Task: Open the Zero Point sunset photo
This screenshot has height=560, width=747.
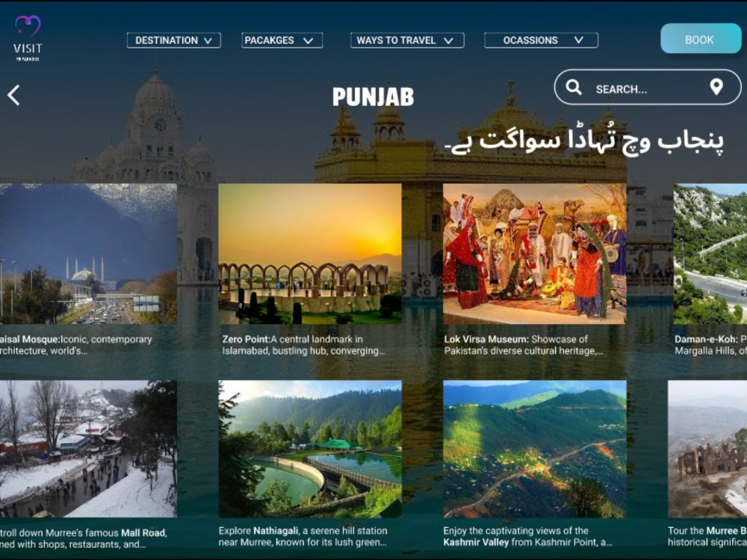Action: (310, 254)
